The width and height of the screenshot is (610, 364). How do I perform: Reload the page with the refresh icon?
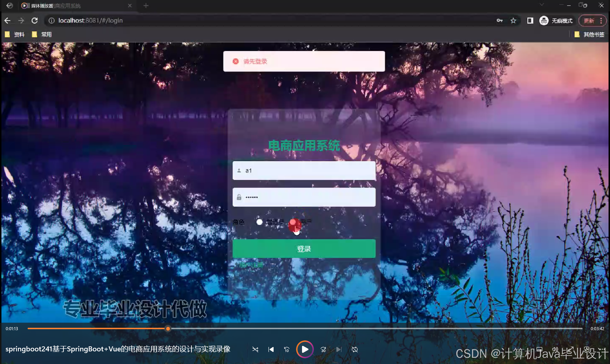tap(35, 21)
